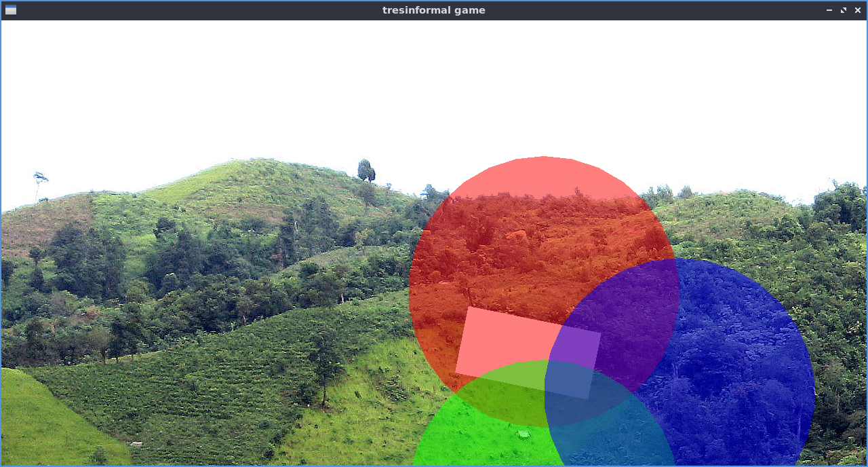Open the window menu icon in title bar
Screen dimensions: 868x467
tap(10, 10)
